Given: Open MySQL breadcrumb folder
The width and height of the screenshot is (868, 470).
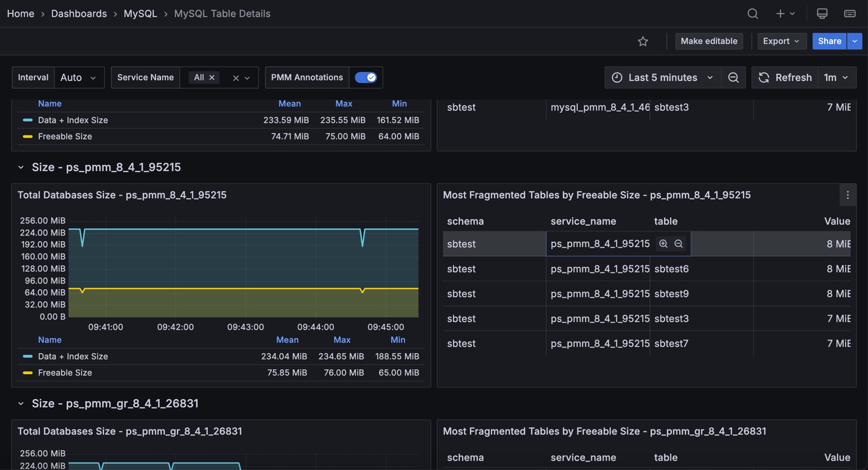Looking at the screenshot, I should [140, 14].
